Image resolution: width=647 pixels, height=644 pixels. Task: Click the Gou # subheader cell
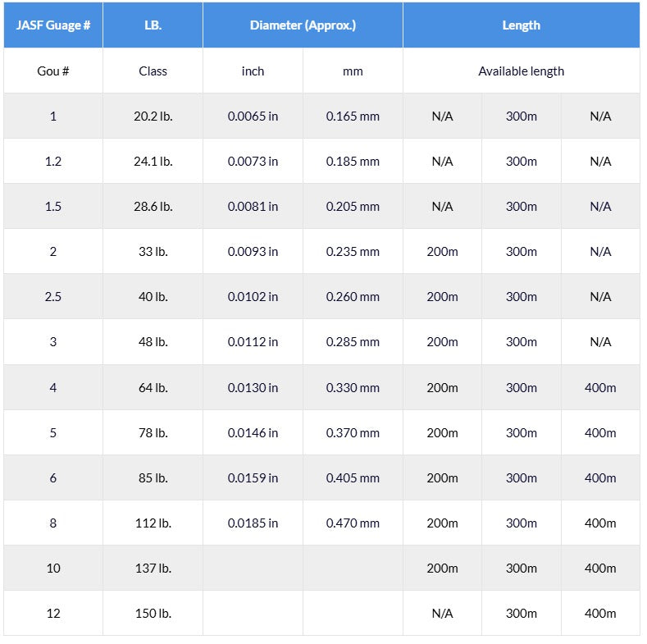tap(53, 71)
